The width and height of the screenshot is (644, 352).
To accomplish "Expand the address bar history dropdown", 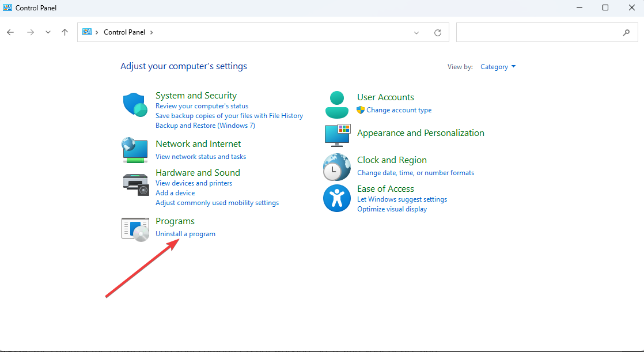I will pos(416,33).
